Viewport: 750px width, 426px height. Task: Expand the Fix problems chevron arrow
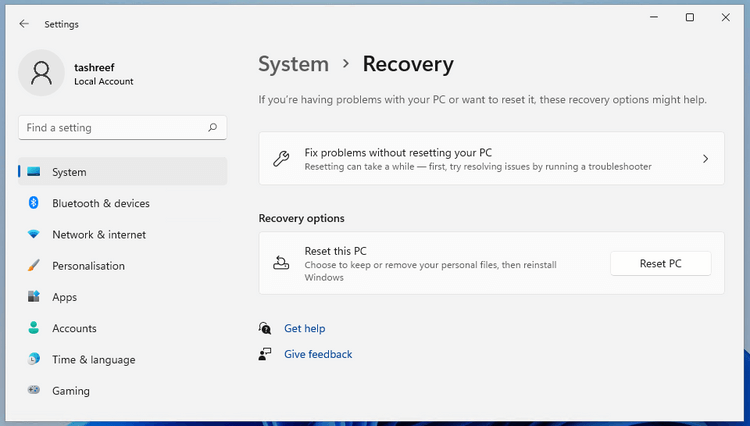(705, 159)
